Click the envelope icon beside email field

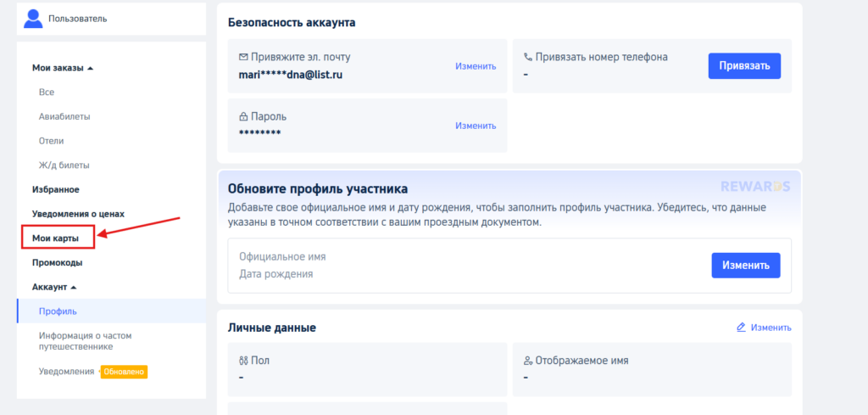click(x=244, y=58)
